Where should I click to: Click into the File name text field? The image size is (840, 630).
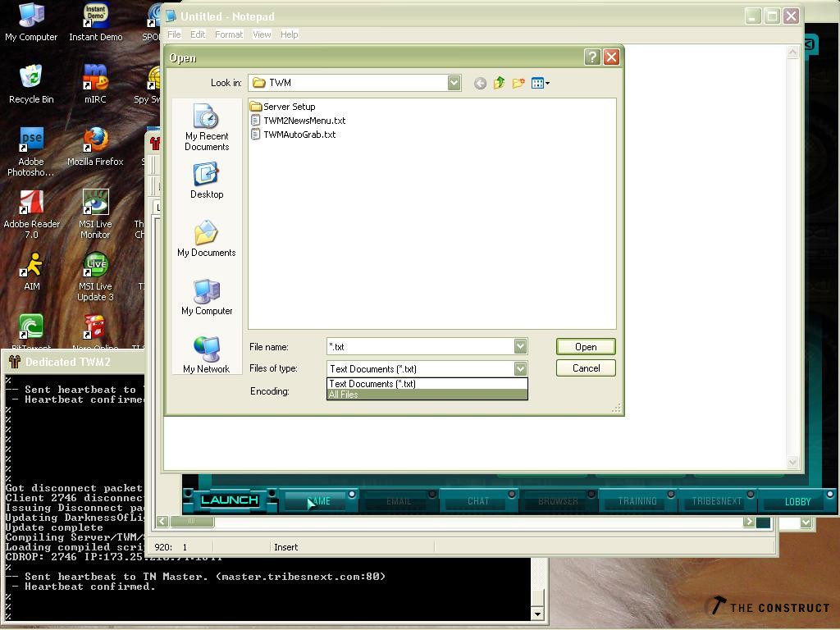(x=420, y=347)
